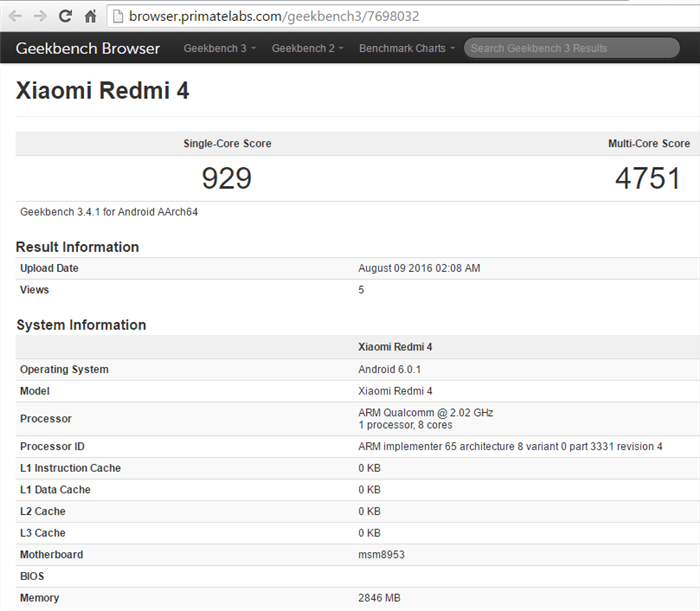
Task: Select the Upload Date label
Action: point(49,268)
